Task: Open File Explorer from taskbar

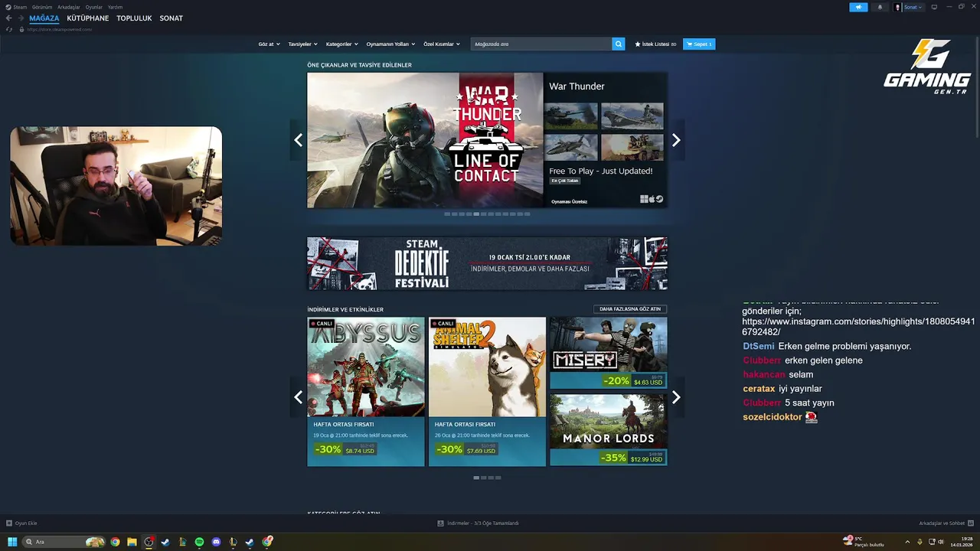Action: [132, 542]
